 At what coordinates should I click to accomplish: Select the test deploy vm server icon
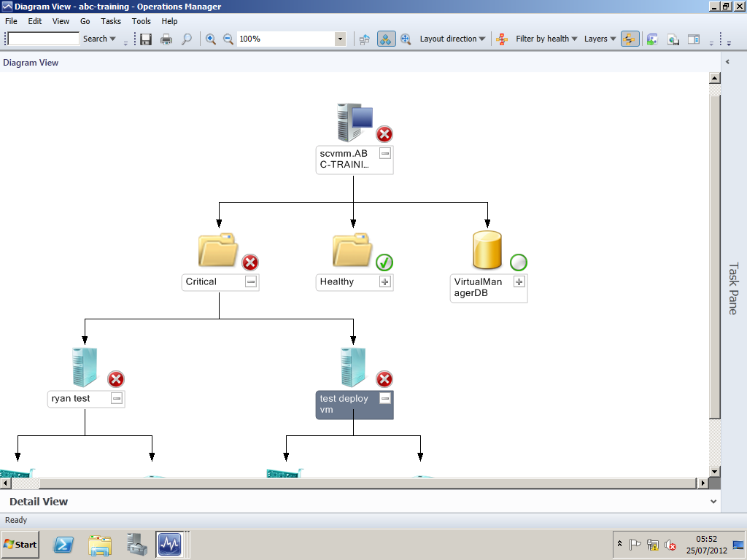(x=353, y=367)
